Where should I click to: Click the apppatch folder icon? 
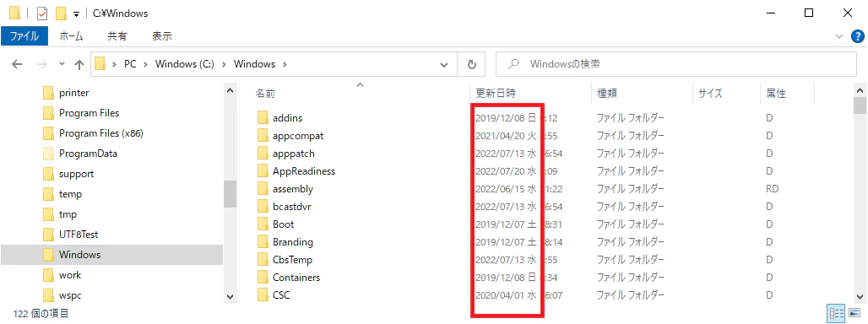click(x=263, y=154)
